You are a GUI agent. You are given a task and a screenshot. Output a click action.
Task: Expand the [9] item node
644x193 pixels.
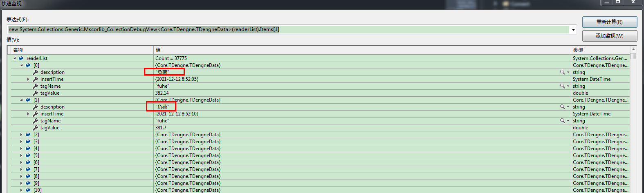(x=21, y=183)
